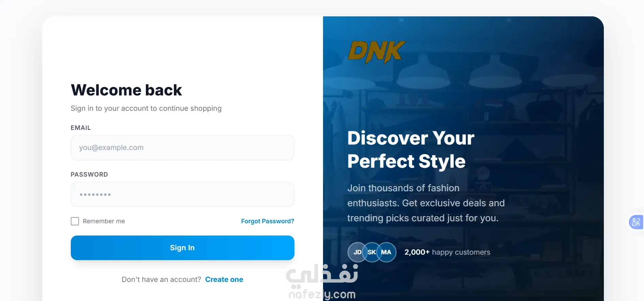The height and width of the screenshot is (301, 644).
Task: Click the JD customer avatar
Action: pyautogui.click(x=357, y=252)
